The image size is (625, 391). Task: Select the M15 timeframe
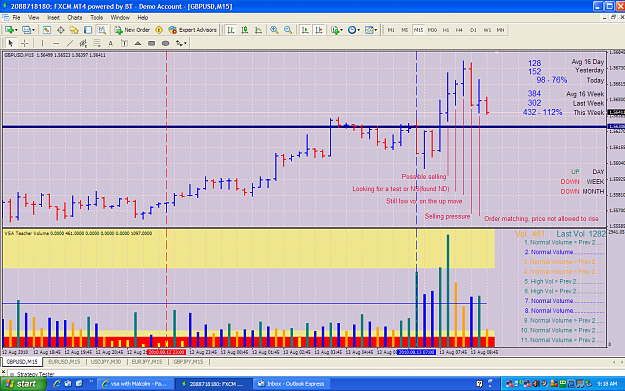418,30
